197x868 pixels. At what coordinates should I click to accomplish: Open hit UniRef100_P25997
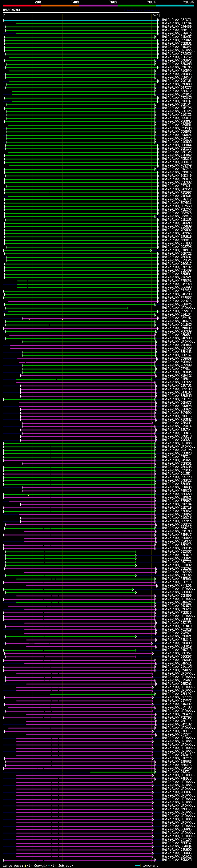click(177, 193)
